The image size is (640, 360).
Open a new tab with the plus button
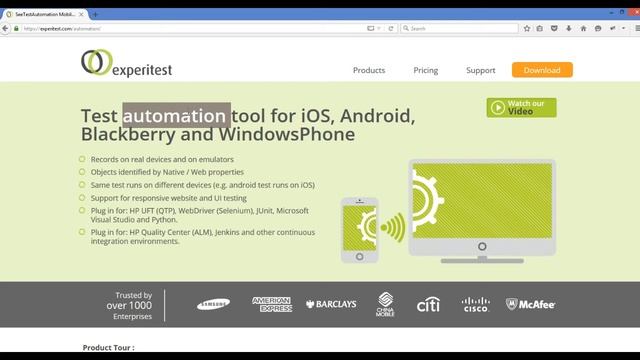click(x=95, y=15)
